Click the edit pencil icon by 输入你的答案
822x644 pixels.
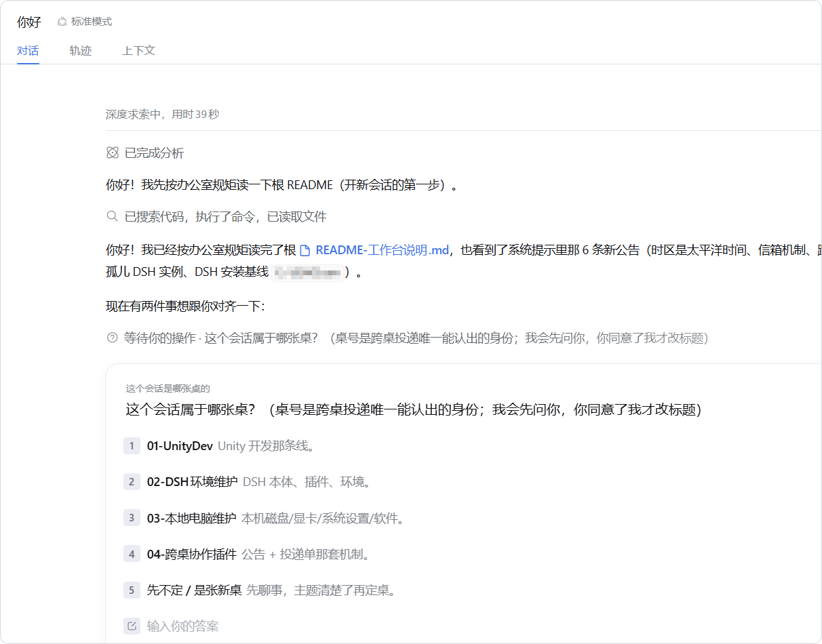[x=132, y=626]
